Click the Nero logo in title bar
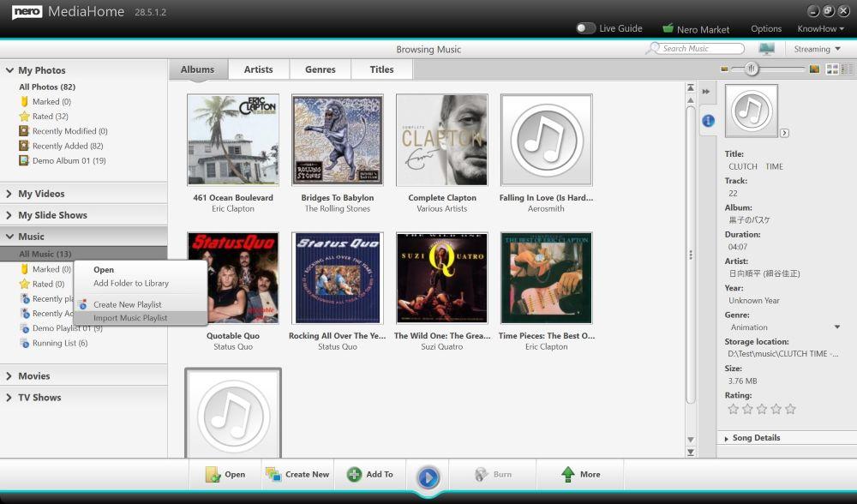The width and height of the screenshot is (857, 504). pyautogui.click(x=27, y=12)
